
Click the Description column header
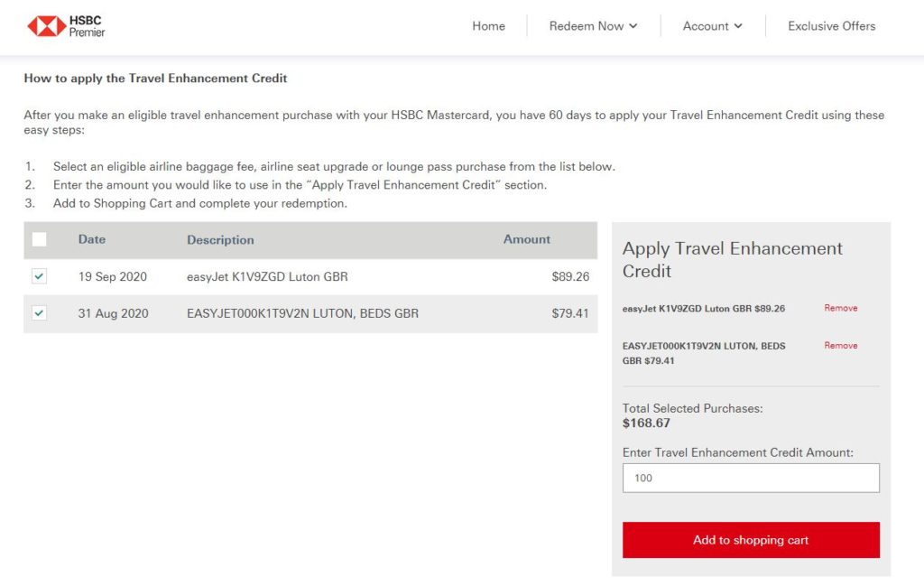click(222, 238)
